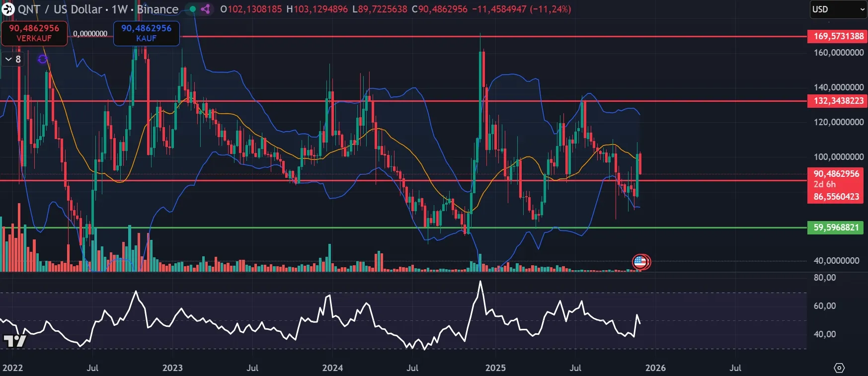Screen dimensions: 868x376
Task: Click the 2026 label on time axis
Action: click(655, 368)
